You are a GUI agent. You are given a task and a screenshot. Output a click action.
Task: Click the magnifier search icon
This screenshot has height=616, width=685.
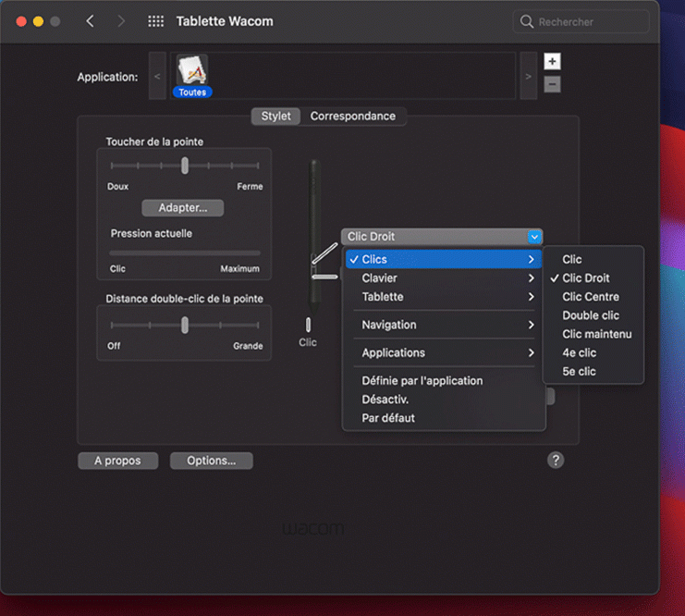(x=526, y=22)
